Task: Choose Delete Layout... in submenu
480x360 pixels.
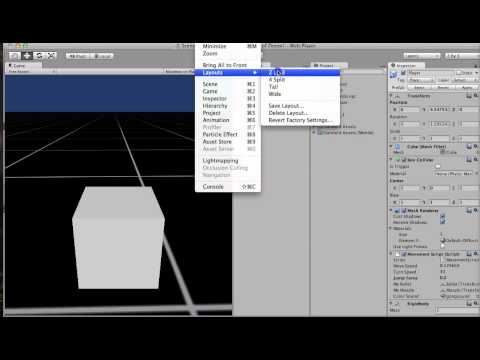Action: coord(300,113)
